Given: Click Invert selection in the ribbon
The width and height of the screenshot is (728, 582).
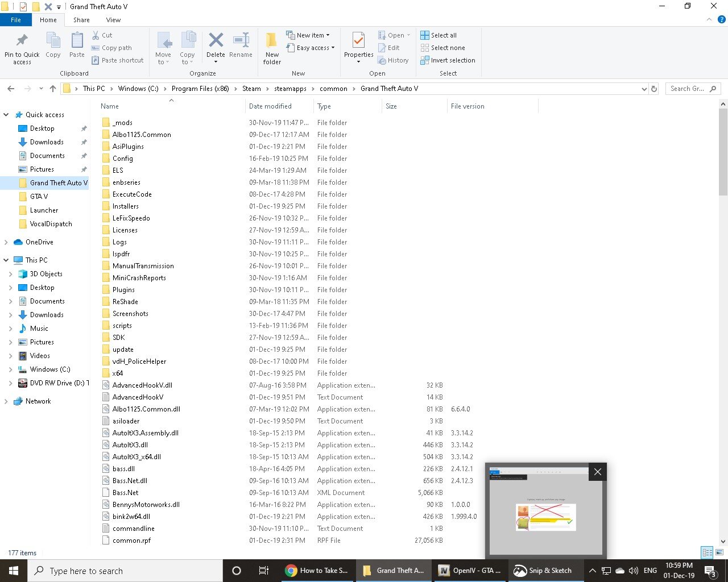Looking at the screenshot, I should tap(448, 60).
